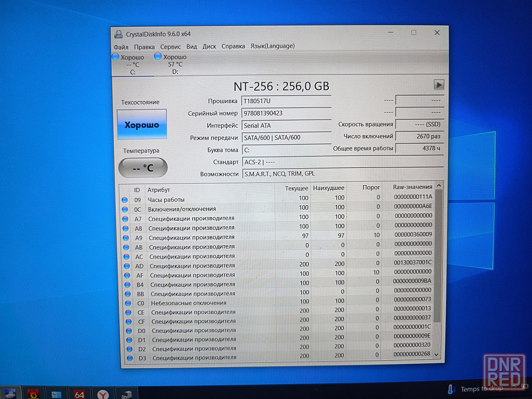
Task: Click the Порог column header
Action: [x=371, y=187]
